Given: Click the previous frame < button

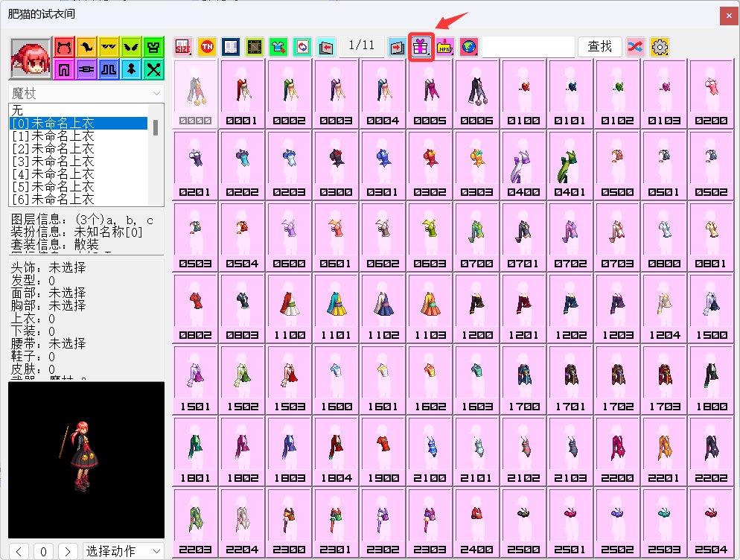Looking at the screenshot, I should (19, 551).
